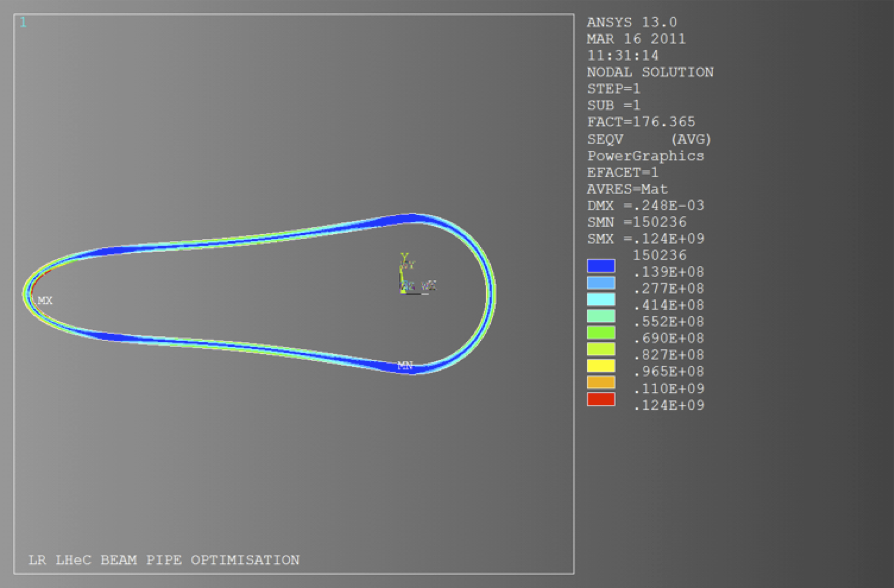The width and height of the screenshot is (894, 588).
Task: Click the Y axis label of triad
Action: (x=404, y=257)
